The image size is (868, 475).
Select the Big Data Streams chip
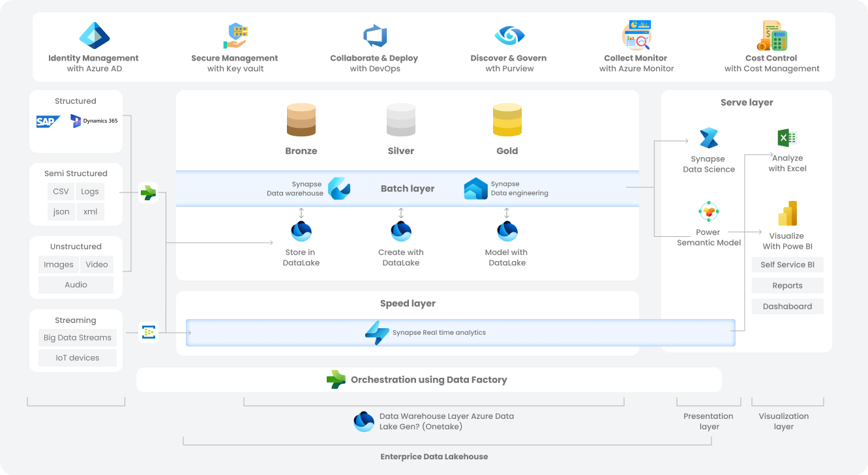[78, 337]
